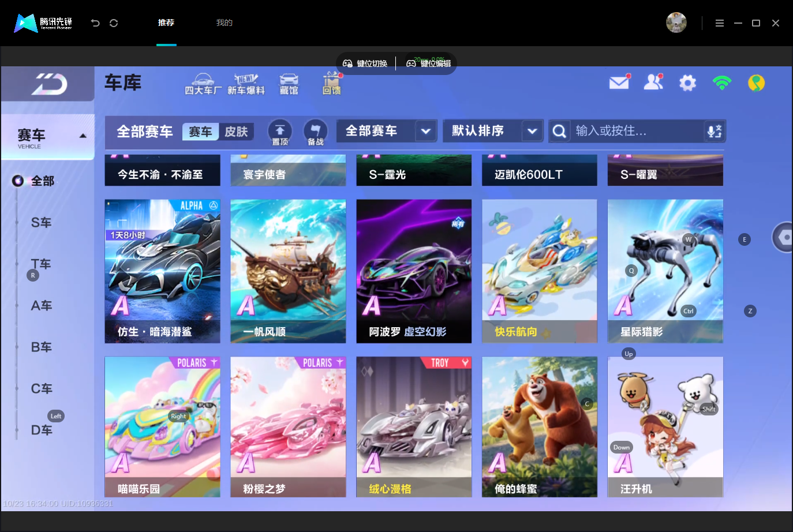
Task: Click the 键位编辑 gamepad icon
Action: [x=411, y=63]
